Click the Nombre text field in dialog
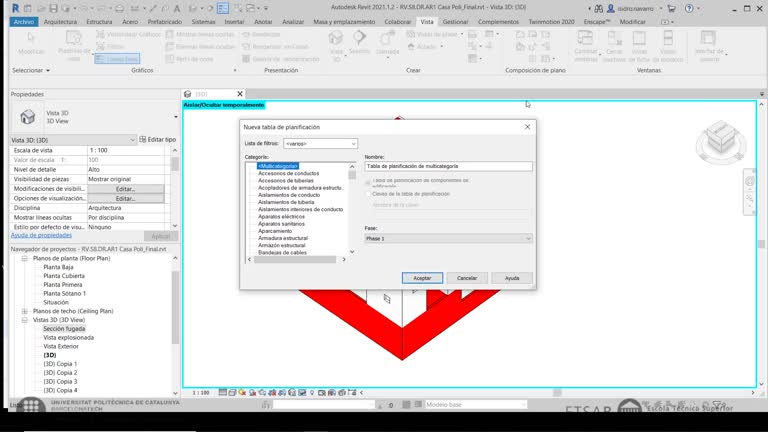The image size is (768, 432). (x=448, y=166)
